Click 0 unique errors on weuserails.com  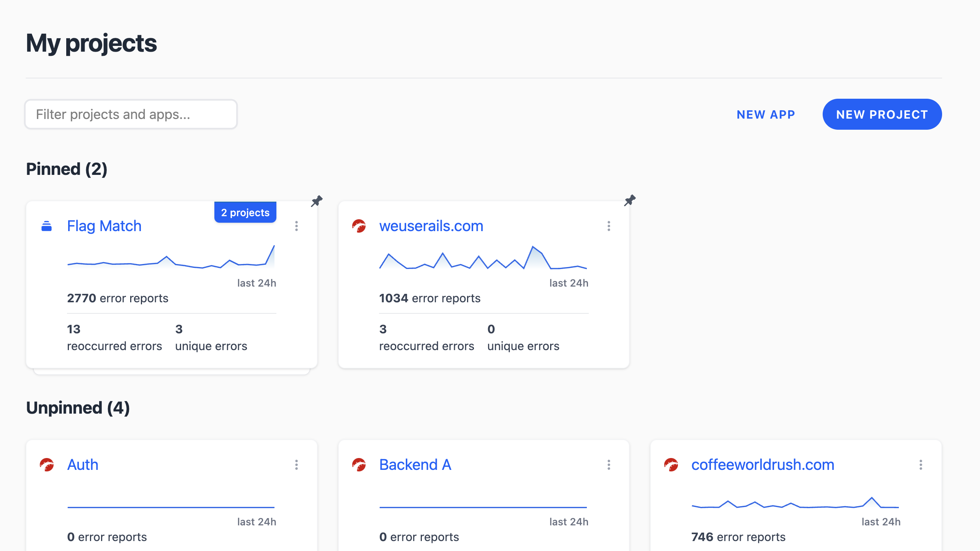(523, 337)
